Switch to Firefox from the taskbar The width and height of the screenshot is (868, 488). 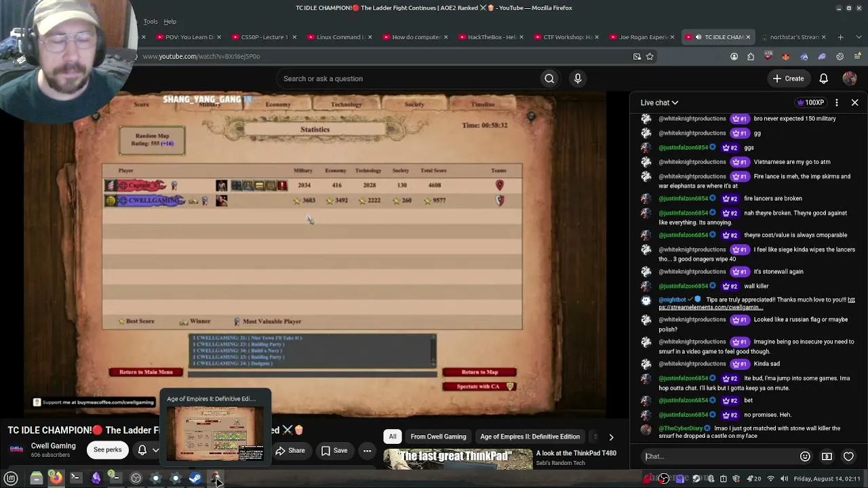pyautogui.click(x=56, y=479)
